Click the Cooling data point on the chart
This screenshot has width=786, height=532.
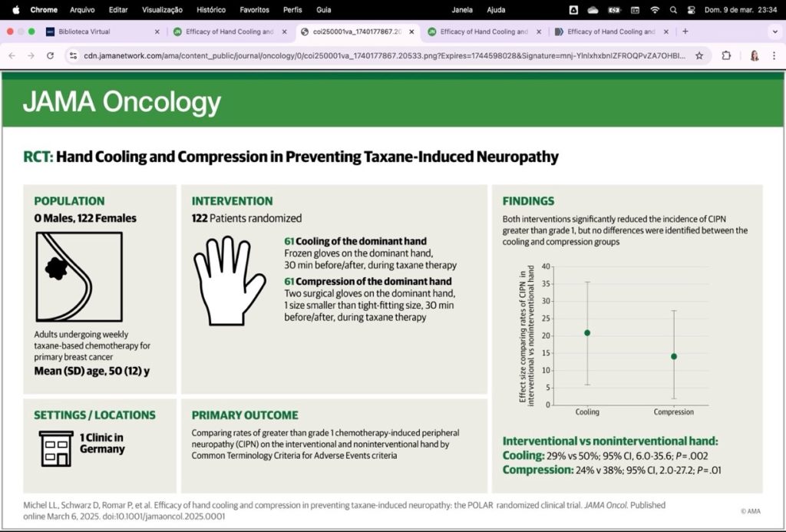point(587,333)
